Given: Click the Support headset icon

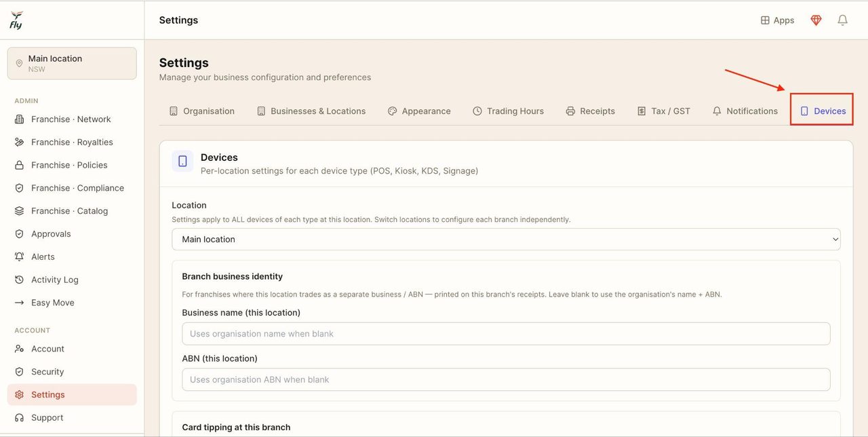Looking at the screenshot, I should tap(19, 418).
